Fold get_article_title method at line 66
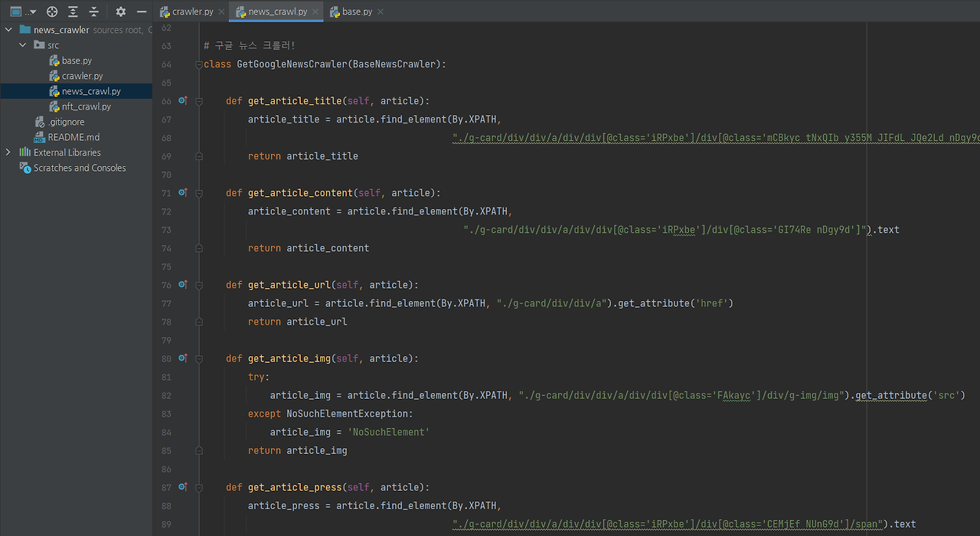The width and height of the screenshot is (980, 536). click(199, 101)
